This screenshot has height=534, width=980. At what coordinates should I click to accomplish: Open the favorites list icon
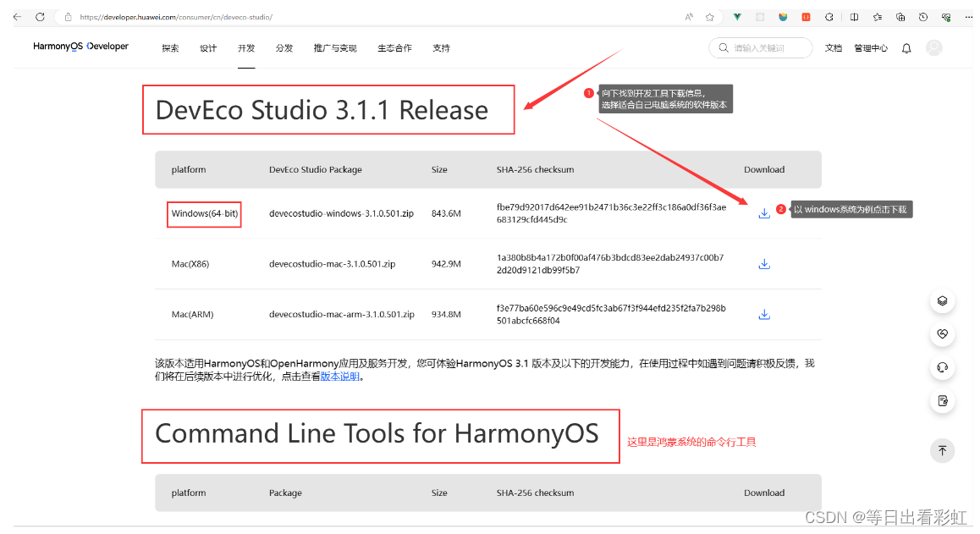[878, 17]
